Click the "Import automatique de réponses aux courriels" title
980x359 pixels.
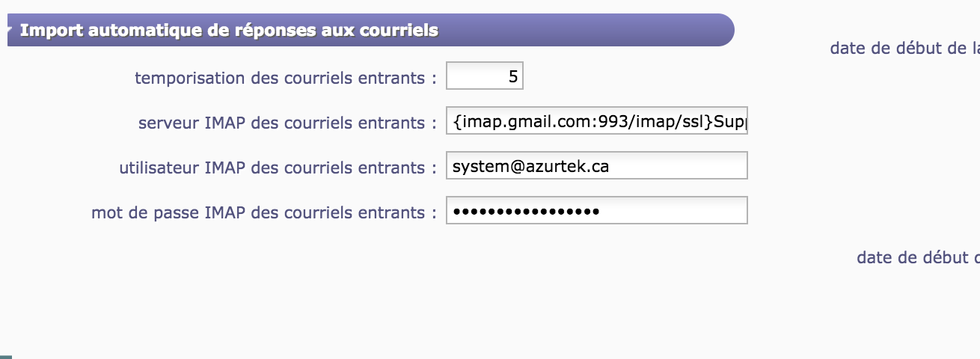click(228, 31)
